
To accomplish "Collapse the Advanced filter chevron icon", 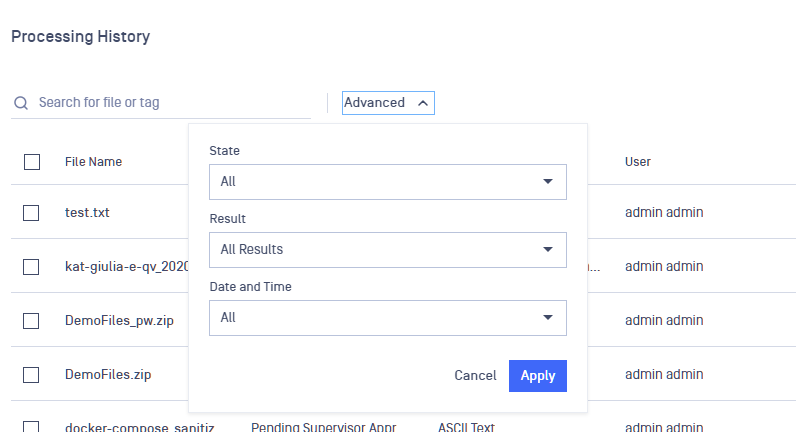I will pyautogui.click(x=423, y=103).
